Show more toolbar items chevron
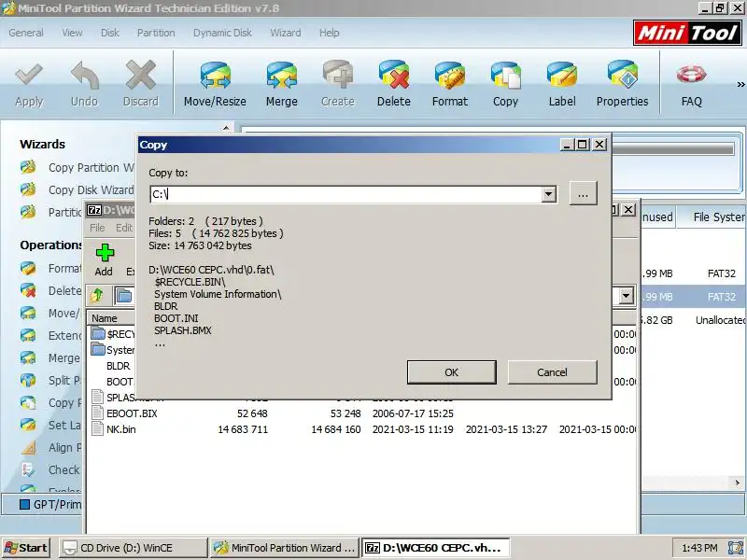This screenshot has height=560, width=747. (740, 84)
